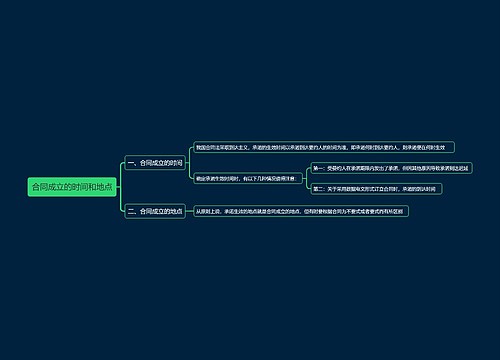Click the curved connector entering the 第二 node
Screen dimensions: 500x360
coord(307,186)
